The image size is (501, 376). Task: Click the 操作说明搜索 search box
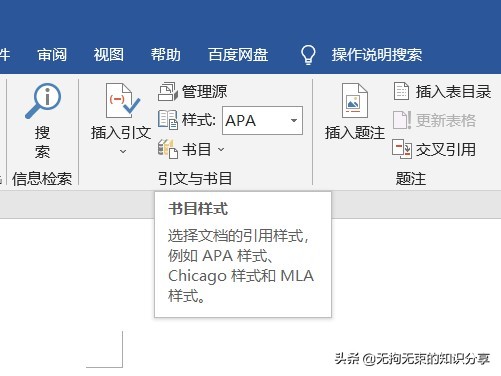[377, 55]
